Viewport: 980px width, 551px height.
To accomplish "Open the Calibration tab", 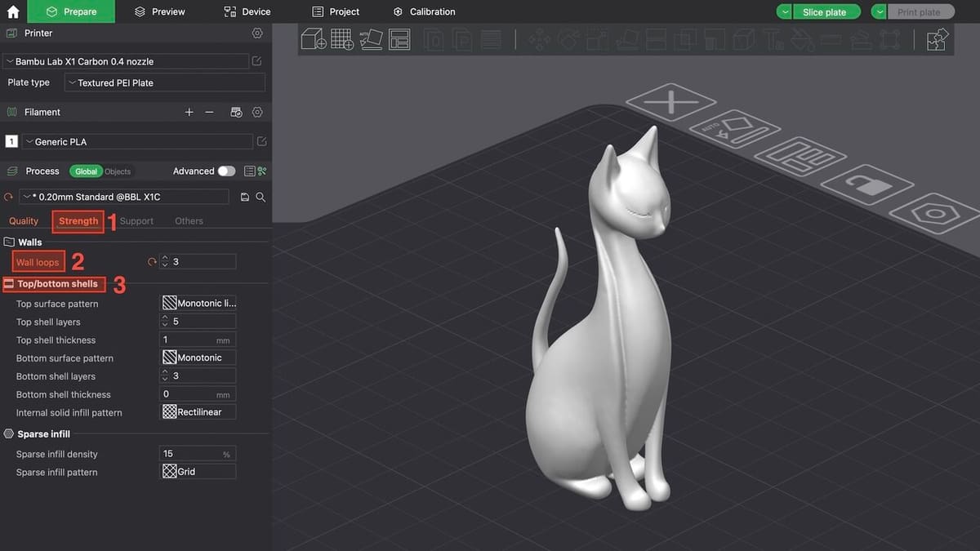I will click(x=424, y=11).
